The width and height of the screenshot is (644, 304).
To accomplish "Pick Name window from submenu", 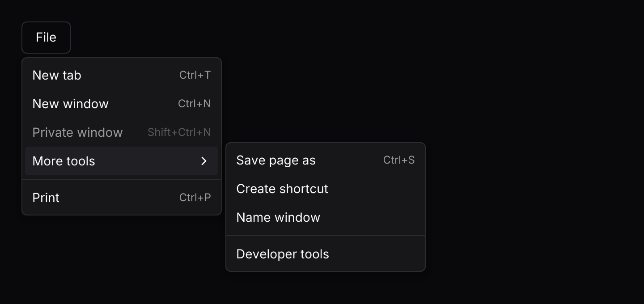I will click(326, 217).
